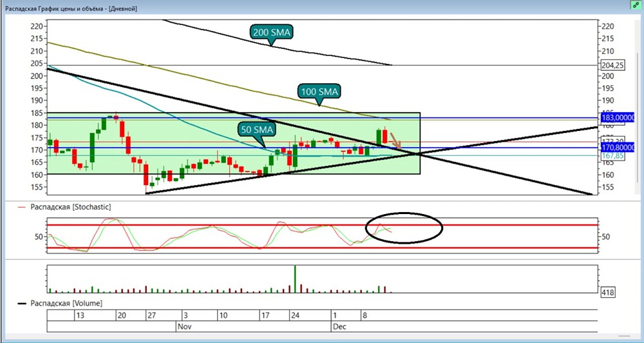Image resolution: width=644 pixels, height=343 pixels.
Task: Click the blue 183,00000 price label
Action: point(618,117)
